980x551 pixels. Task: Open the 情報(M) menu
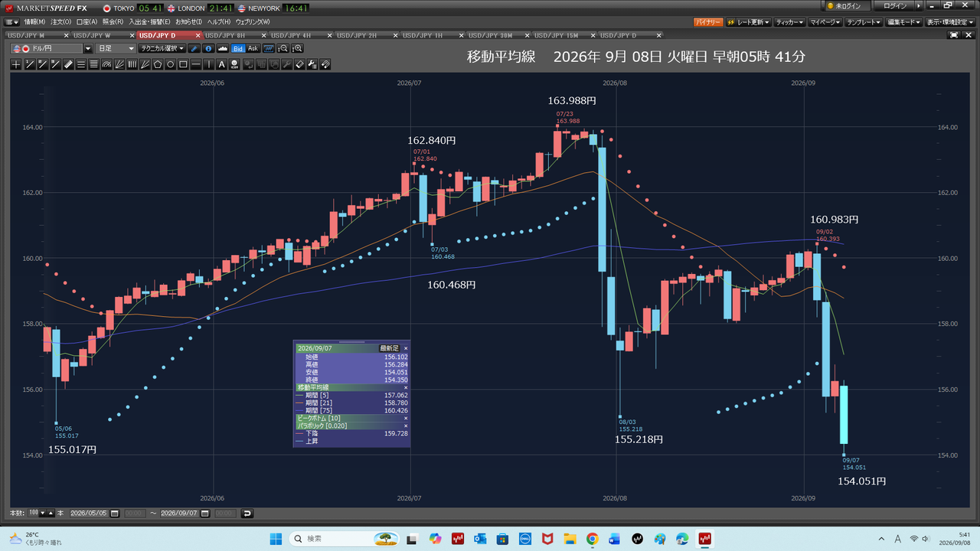click(x=34, y=22)
